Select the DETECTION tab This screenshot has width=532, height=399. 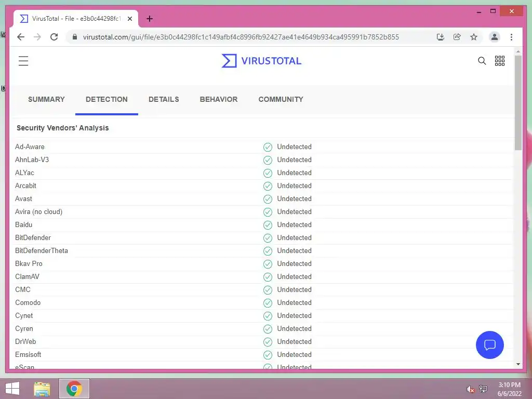(x=107, y=99)
